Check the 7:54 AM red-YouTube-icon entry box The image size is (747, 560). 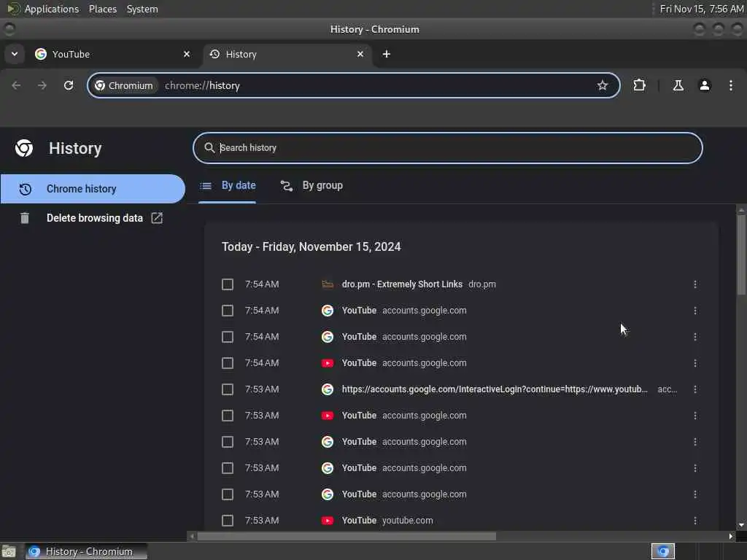point(228,363)
